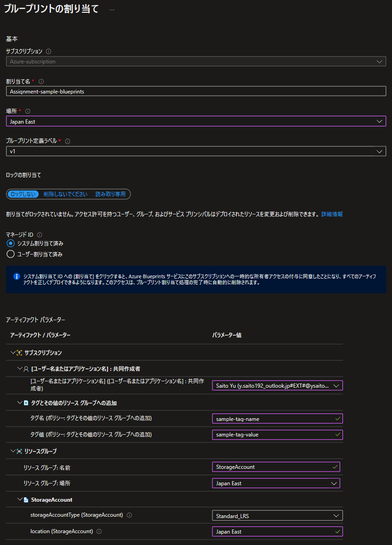Open the 場所 dropdown showing Japan East
Image resolution: width=392 pixels, height=545 pixels.
(x=196, y=121)
